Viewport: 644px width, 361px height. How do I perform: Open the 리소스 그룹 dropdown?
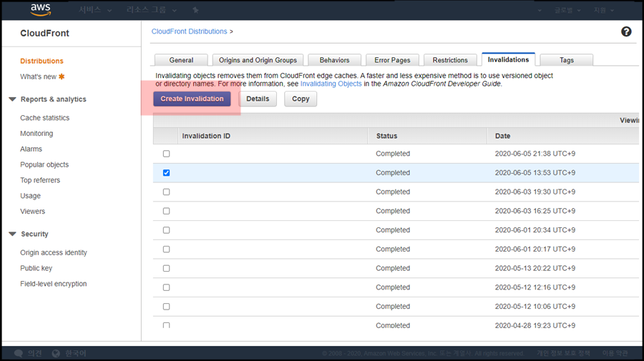152,11
